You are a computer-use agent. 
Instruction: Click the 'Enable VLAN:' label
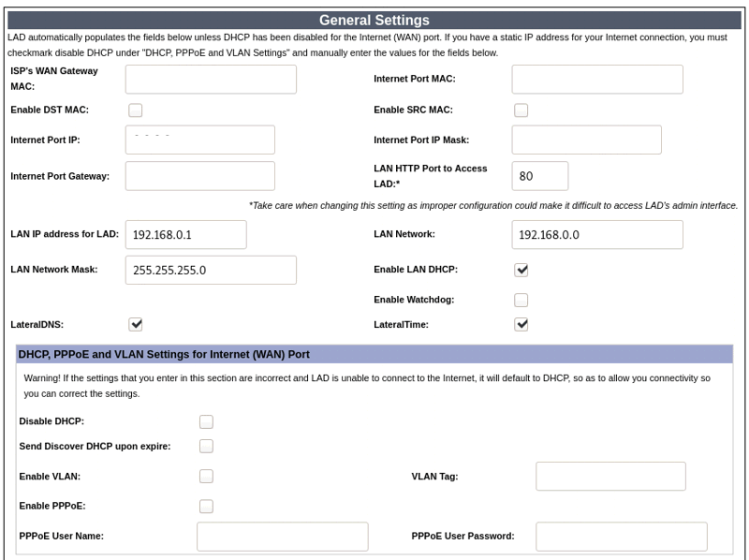50,477
